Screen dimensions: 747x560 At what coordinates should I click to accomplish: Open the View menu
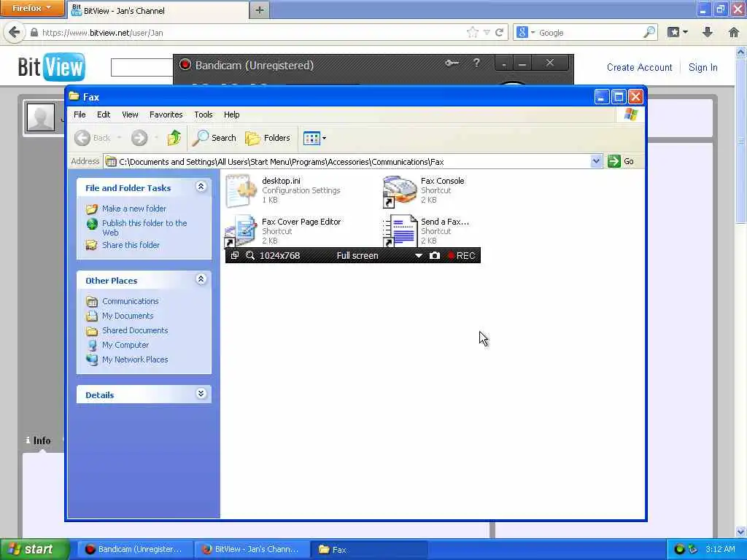(x=130, y=114)
